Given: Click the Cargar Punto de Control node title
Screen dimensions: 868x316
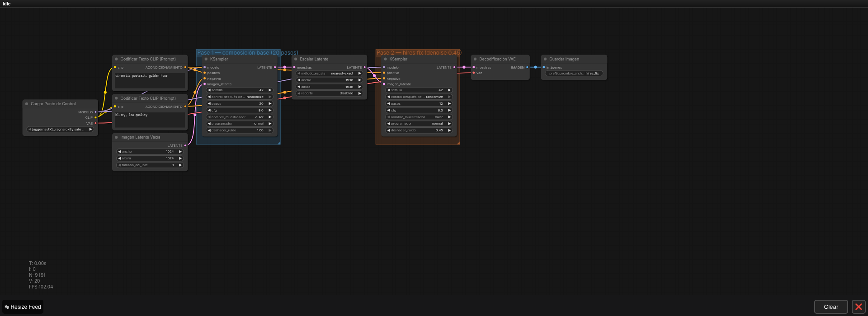Looking at the screenshot, I should coord(53,104).
